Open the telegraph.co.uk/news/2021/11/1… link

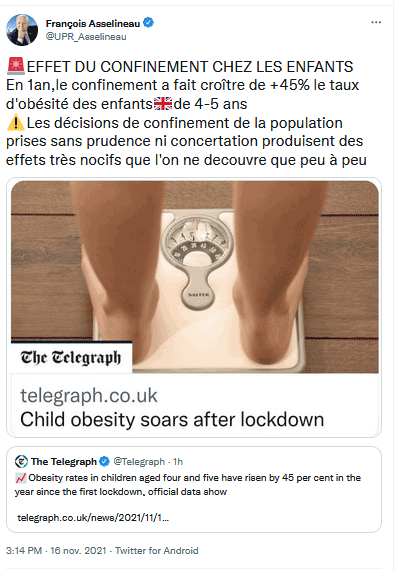pyautogui.click(x=93, y=518)
